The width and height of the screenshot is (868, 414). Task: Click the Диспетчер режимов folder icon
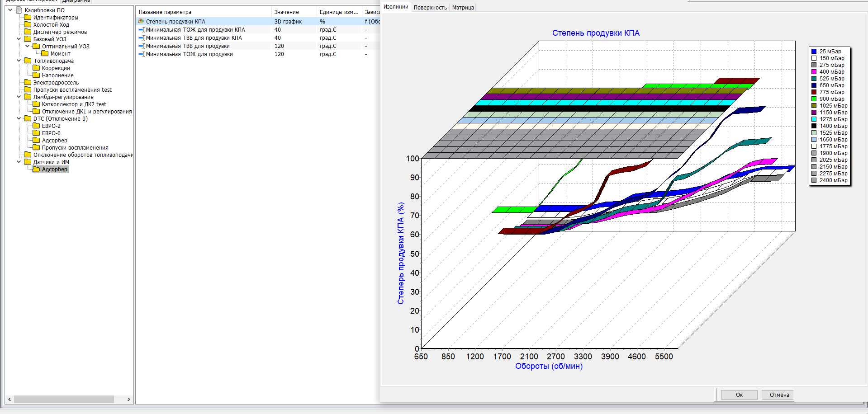pyautogui.click(x=28, y=32)
